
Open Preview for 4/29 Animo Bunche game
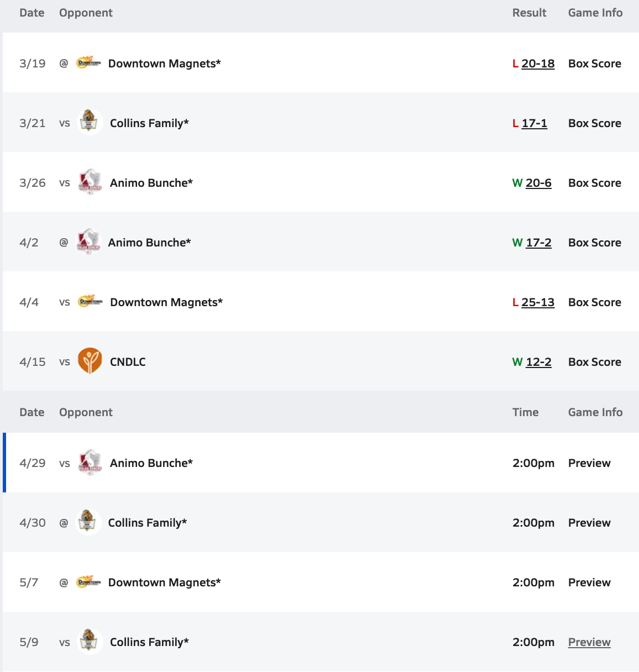tap(589, 463)
